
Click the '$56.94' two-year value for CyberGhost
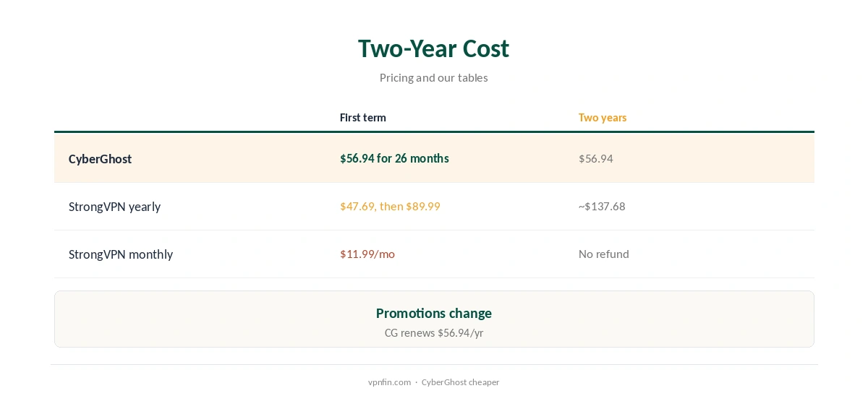coord(596,158)
